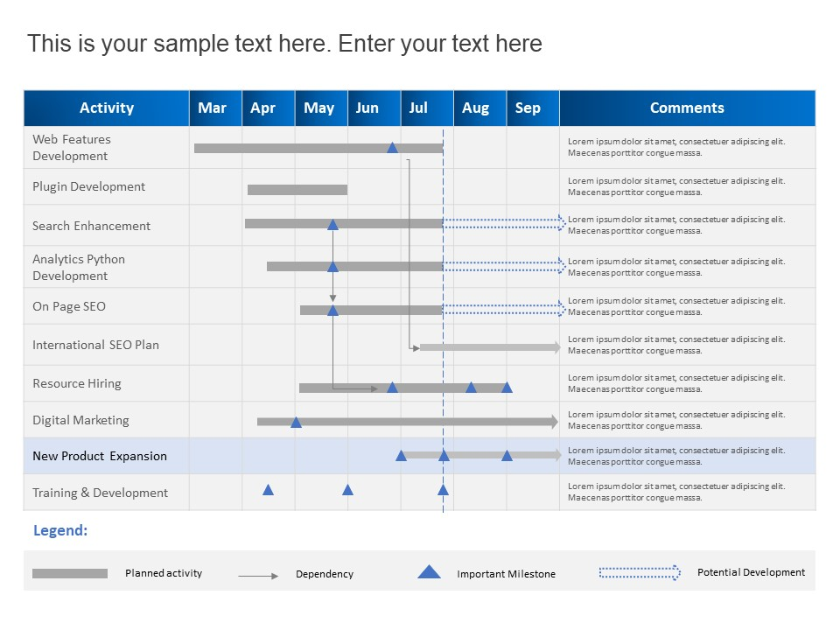Viewport: 840px width, 630px height.
Task: Click the Dependency arrow icon in legend
Action: click(x=258, y=576)
